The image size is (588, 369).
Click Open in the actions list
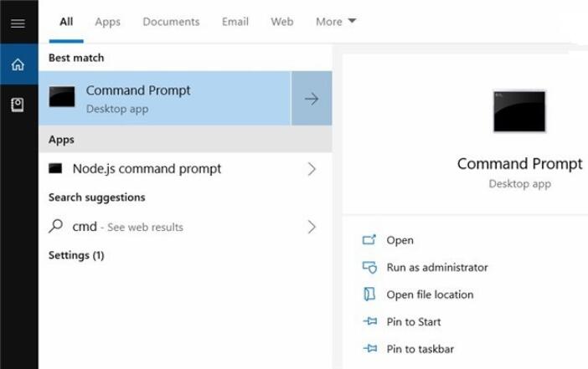[400, 240]
